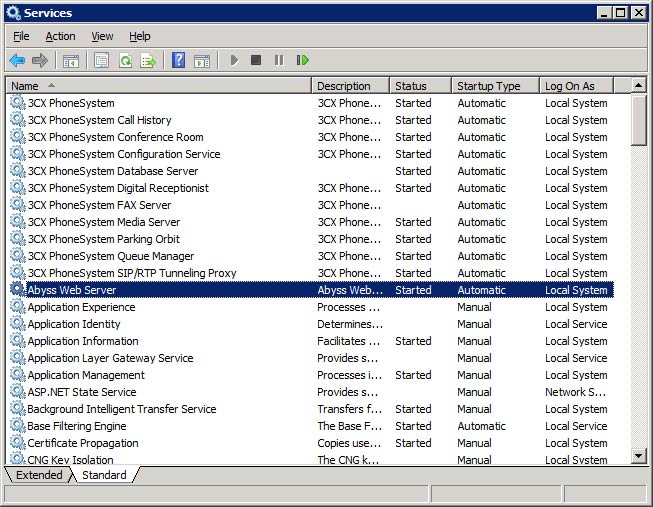Click the Start Service play icon
This screenshot has width=653, height=507.
[x=234, y=60]
